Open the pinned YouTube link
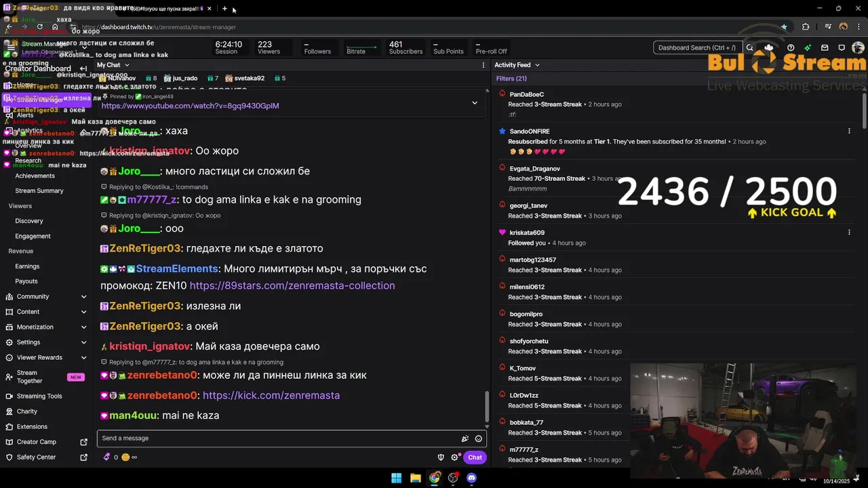Screen dimensions: 868x488 pos(190,106)
